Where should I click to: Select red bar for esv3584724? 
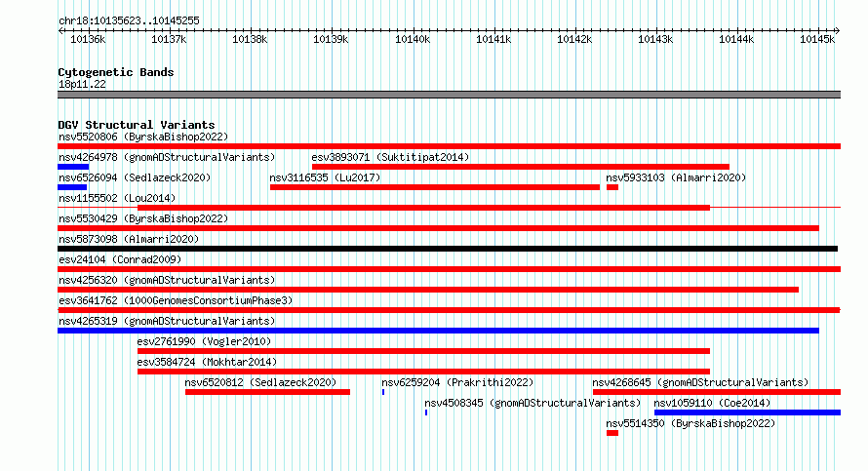point(423,372)
